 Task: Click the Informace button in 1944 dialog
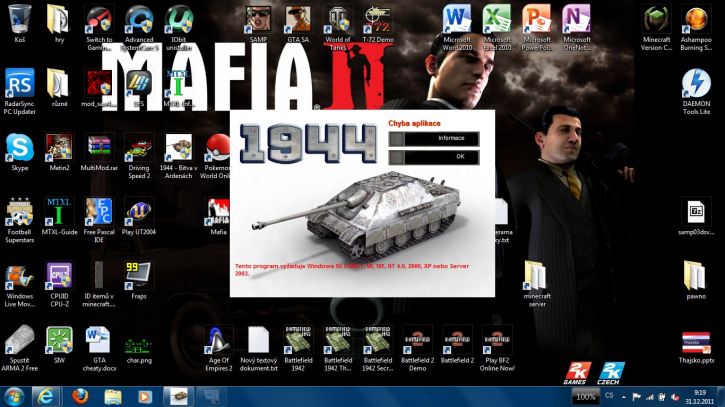click(x=434, y=138)
